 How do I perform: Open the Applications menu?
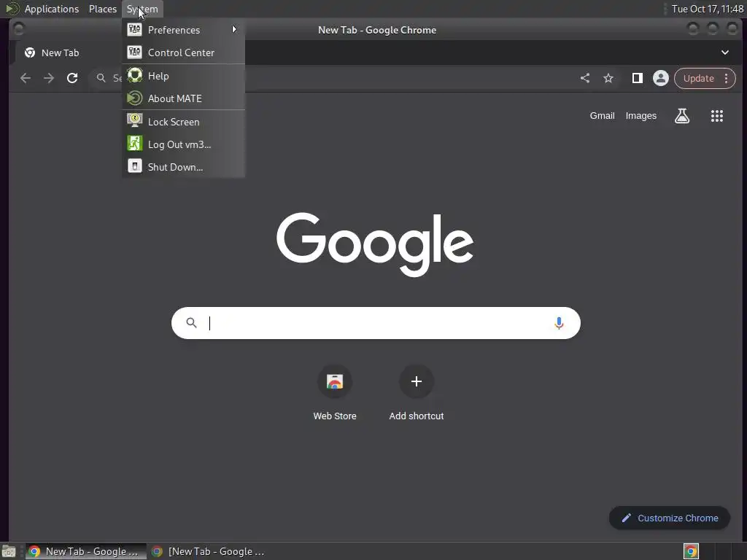(x=52, y=9)
